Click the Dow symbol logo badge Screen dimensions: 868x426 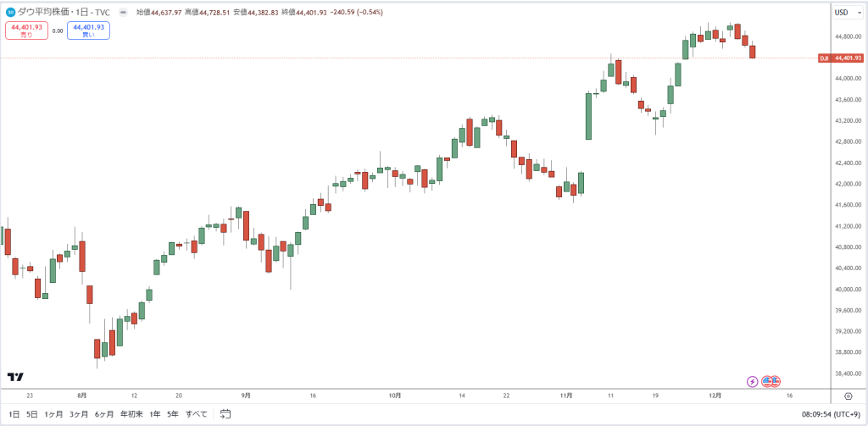click(10, 12)
